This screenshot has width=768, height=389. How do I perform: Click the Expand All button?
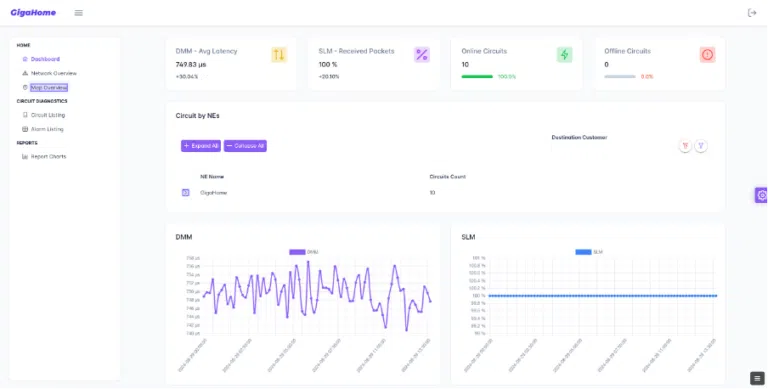(x=201, y=146)
